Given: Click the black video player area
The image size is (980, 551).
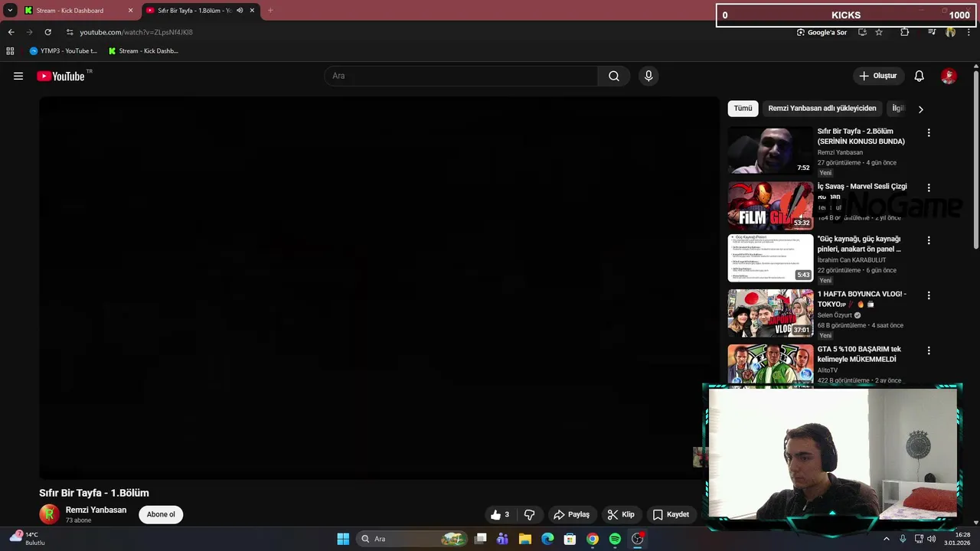Looking at the screenshot, I should click(x=379, y=288).
